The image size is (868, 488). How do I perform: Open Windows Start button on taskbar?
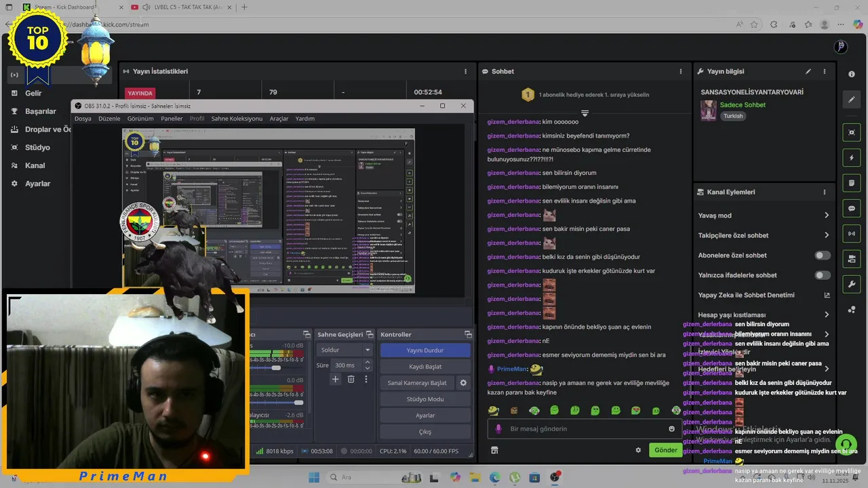click(x=314, y=477)
